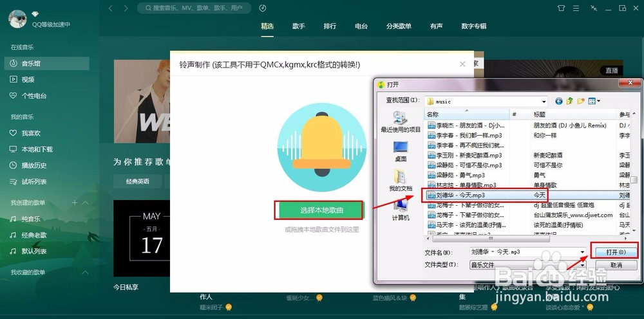The height and width of the screenshot is (319, 644).
Task: Add a new playlist with plus icon
Action: pyautogui.click(x=75, y=203)
